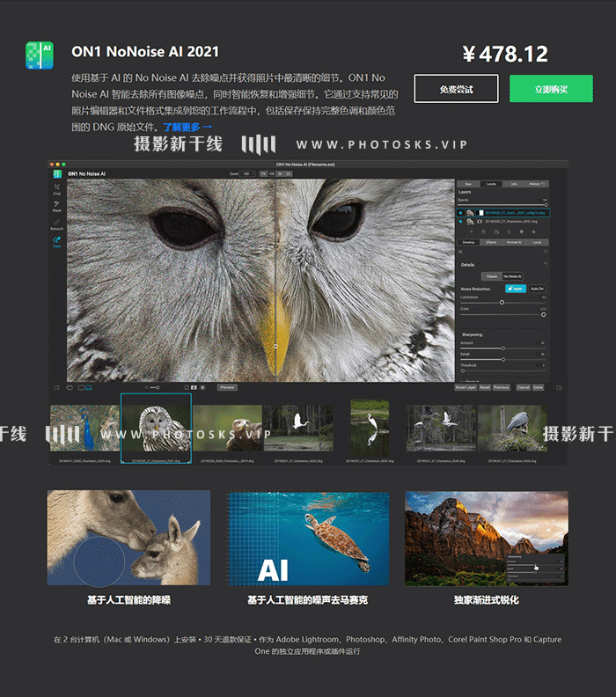
Task: Switch to the Effects tab
Action: [x=491, y=242]
